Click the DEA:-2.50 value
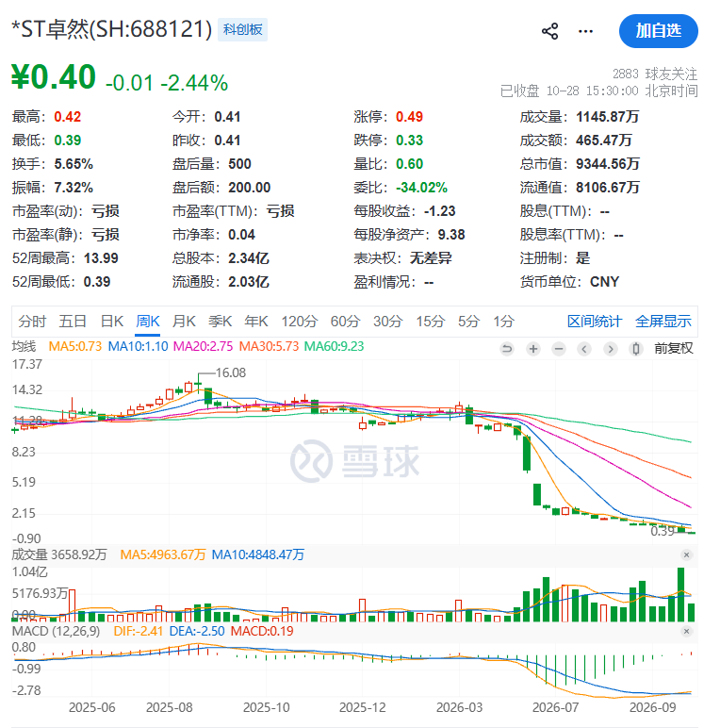The width and height of the screenshot is (720, 728). point(197,632)
